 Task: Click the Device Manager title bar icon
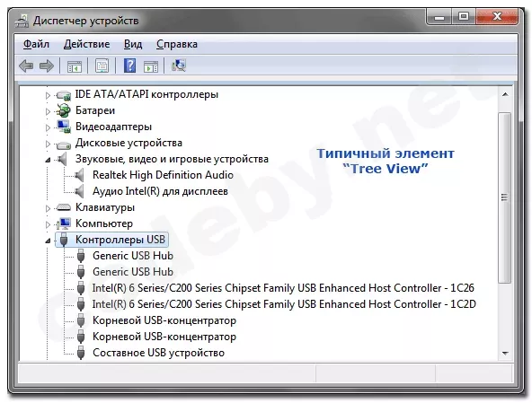point(22,21)
